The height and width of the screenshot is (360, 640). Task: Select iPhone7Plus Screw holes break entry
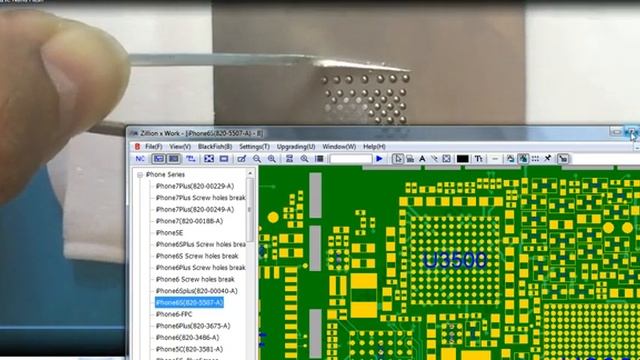click(x=200, y=198)
